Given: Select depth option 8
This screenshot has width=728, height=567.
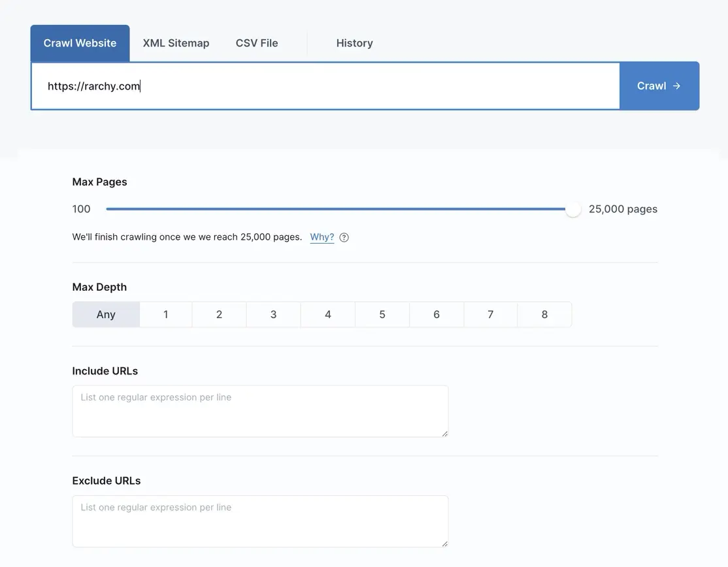Looking at the screenshot, I should click(x=544, y=314).
